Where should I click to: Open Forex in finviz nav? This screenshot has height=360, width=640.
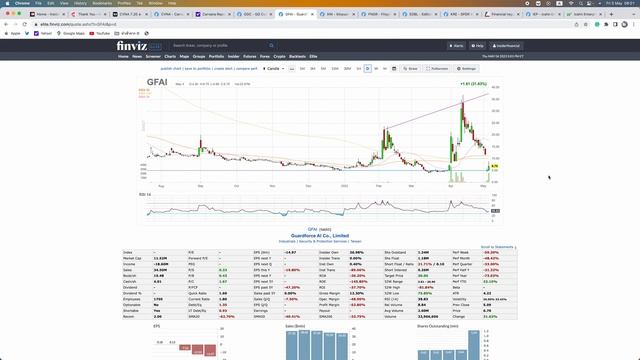tap(264, 56)
